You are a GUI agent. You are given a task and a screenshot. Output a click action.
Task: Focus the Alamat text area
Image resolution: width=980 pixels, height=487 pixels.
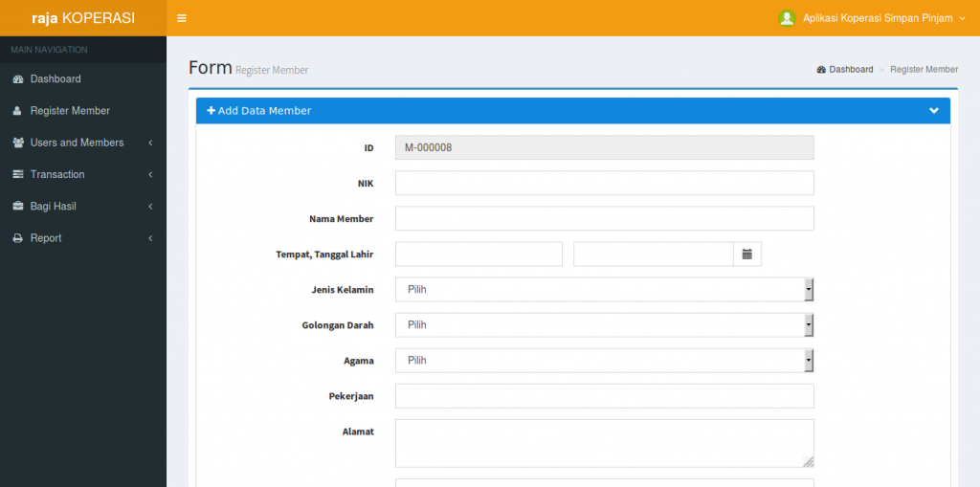coord(605,443)
